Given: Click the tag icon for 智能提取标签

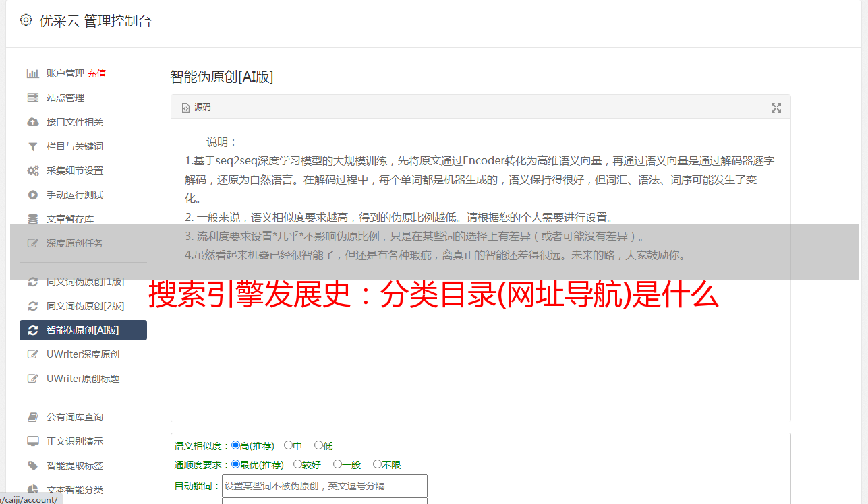Looking at the screenshot, I should tap(32, 466).
